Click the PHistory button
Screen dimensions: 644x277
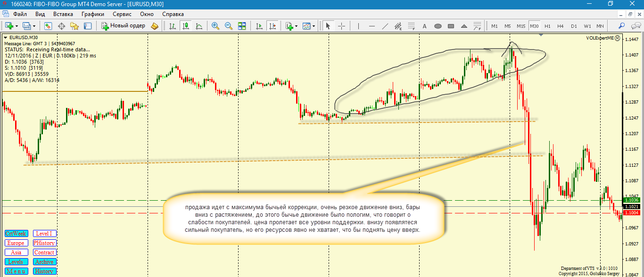(44, 243)
